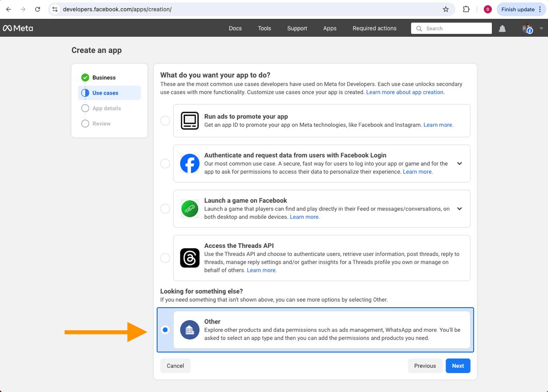Open Learn more about app creation link
548x392 pixels.
(405, 92)
